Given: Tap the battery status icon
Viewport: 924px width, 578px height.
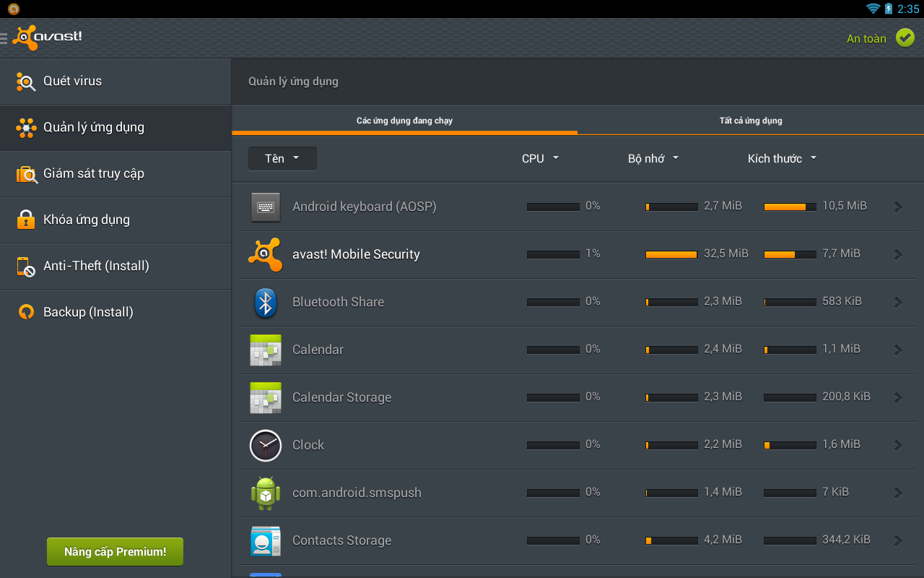Looking at the screenshot, I should click(889, 9).
